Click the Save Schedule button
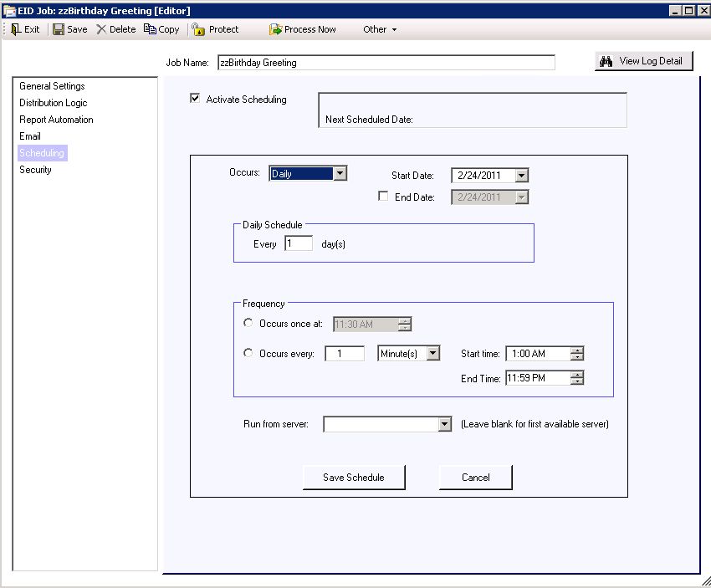711x588 pixels. [x=354, y=478]
